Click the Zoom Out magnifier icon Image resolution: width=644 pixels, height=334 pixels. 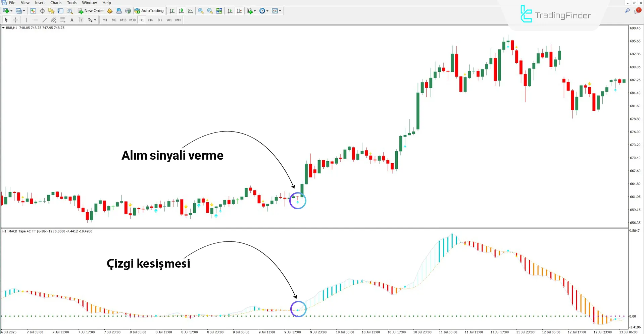click(x=210, y=10)
